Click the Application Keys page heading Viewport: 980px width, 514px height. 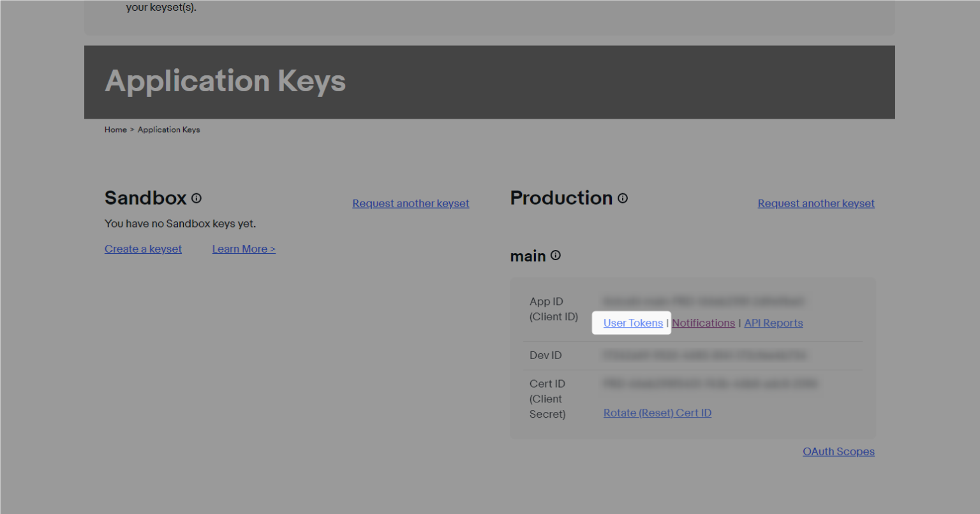click(225, 82)
